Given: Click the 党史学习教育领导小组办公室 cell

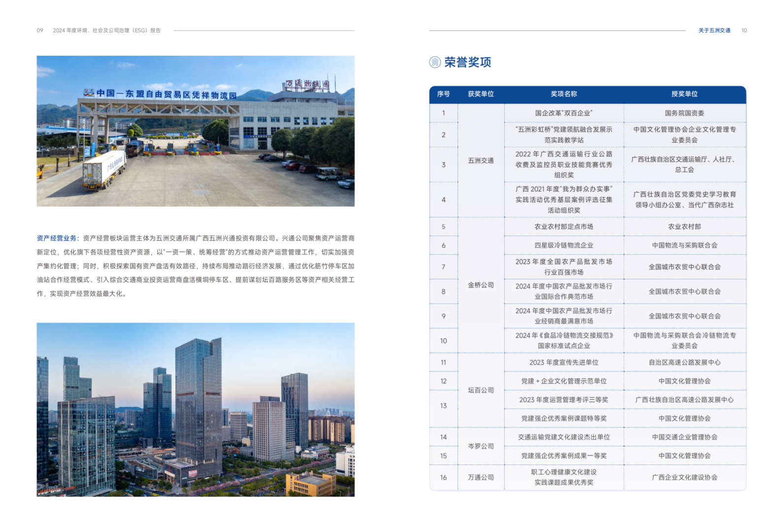Looking at the screenshot, I should [685, 199].
